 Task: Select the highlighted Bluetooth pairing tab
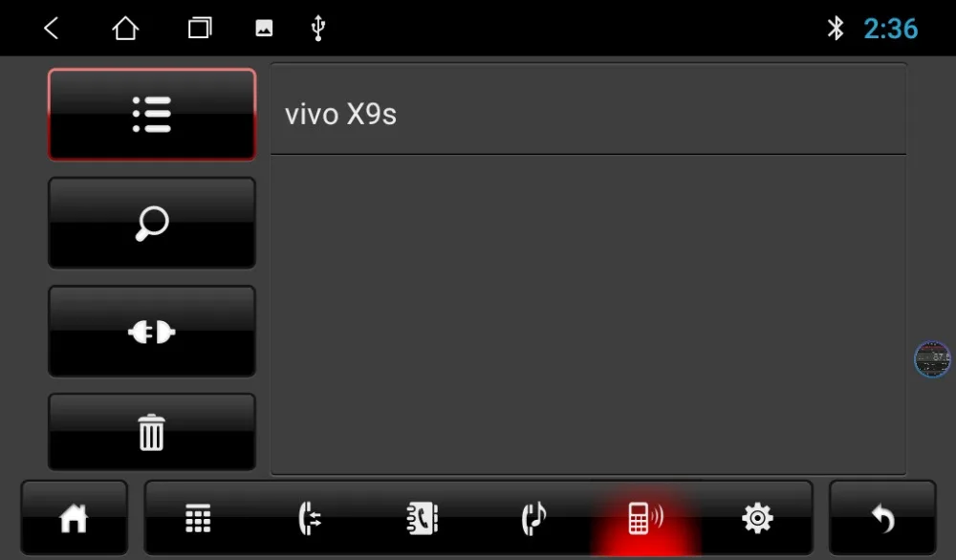coord(645,519)
